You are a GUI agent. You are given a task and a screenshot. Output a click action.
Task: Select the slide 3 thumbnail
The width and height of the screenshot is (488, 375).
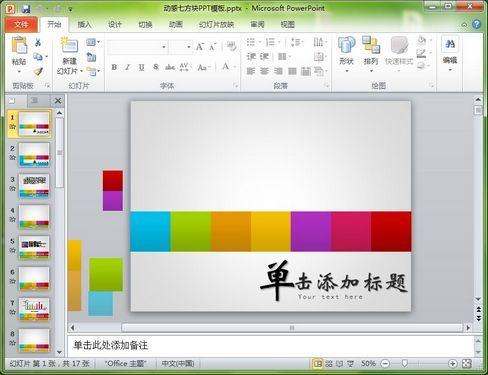[34, 186]
